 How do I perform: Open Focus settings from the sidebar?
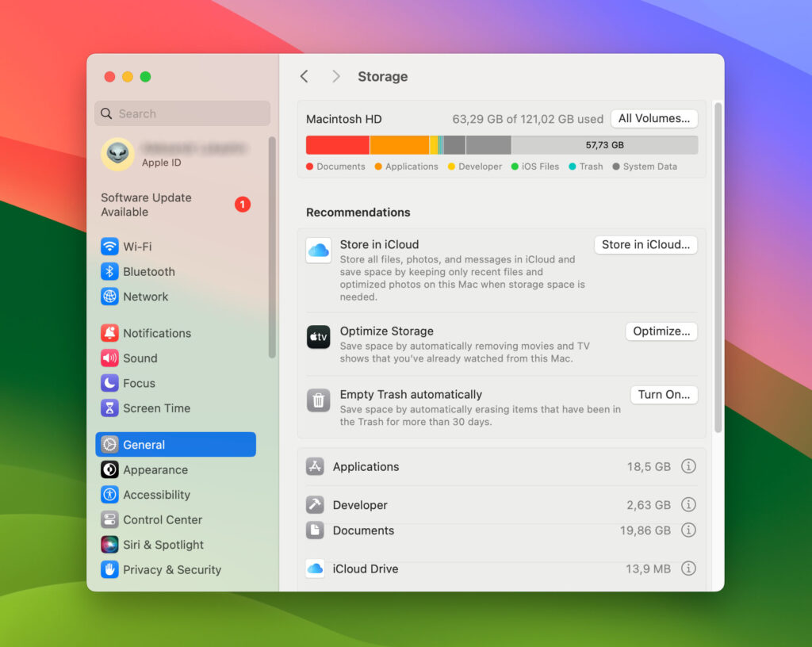[x=138, y=383]
